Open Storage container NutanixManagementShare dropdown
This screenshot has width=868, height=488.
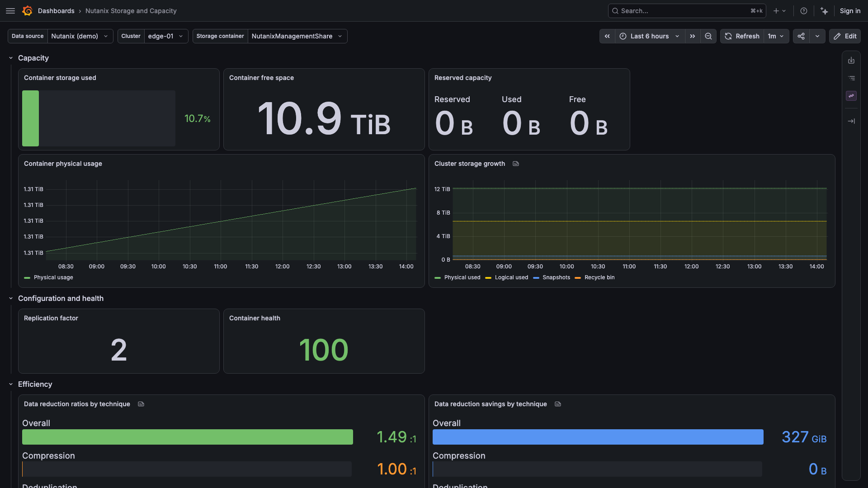click(x=297, y=36)
